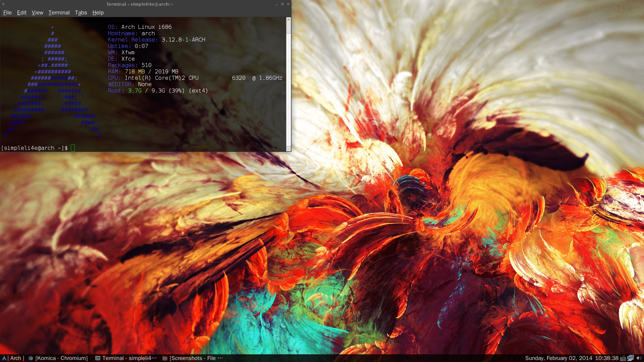Screen dimensions: 644x362
Task: Open the Help menu
Action: 98,12
